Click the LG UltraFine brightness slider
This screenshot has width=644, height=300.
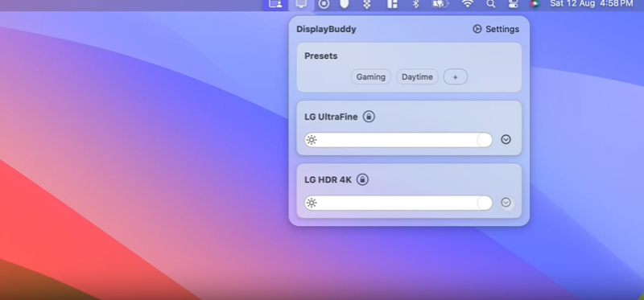pyautogui.click(x=398, y=140)
